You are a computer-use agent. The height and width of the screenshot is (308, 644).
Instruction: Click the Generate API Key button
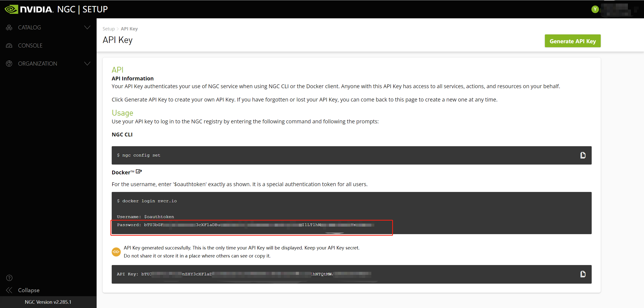tap(573, 41)
